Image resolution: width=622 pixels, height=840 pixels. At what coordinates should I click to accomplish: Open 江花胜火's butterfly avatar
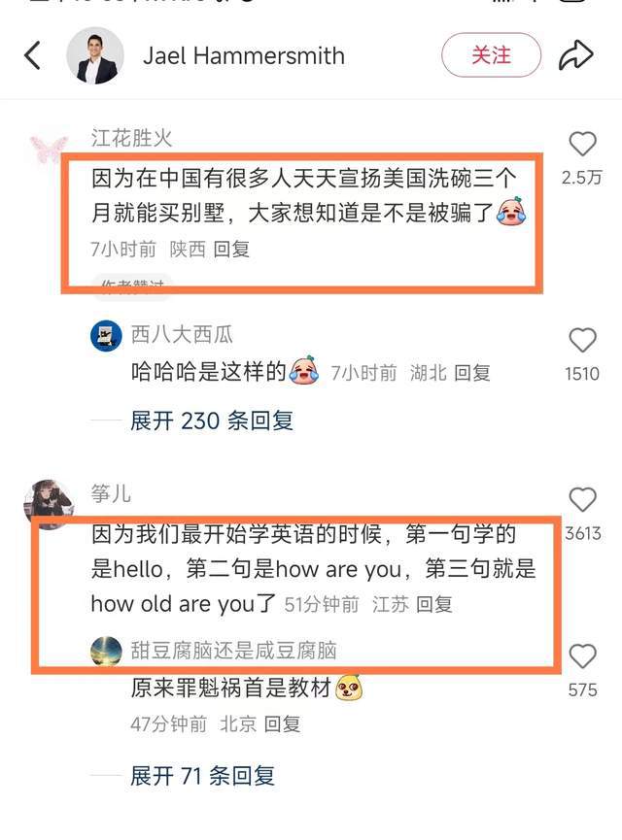tap(49, 149)
